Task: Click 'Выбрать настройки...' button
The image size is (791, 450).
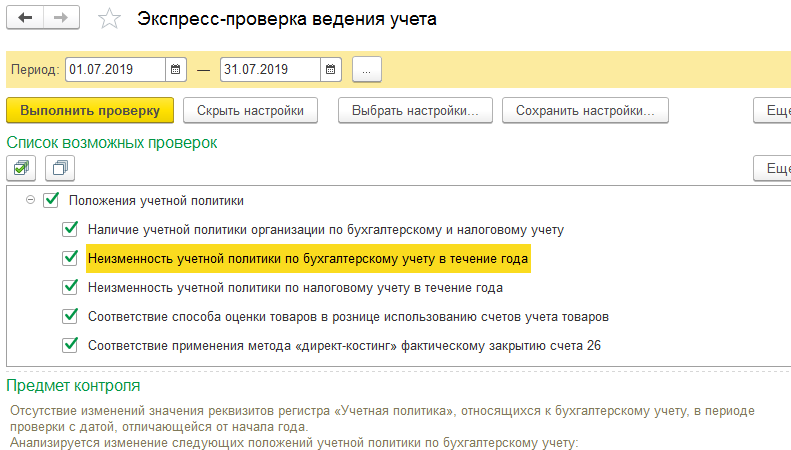Action: [415, 110]
